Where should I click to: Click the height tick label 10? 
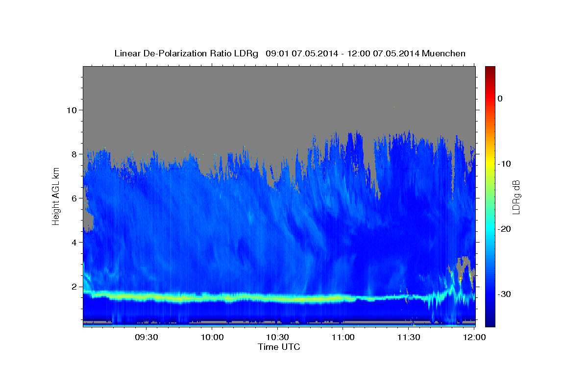tap(72, 110)
